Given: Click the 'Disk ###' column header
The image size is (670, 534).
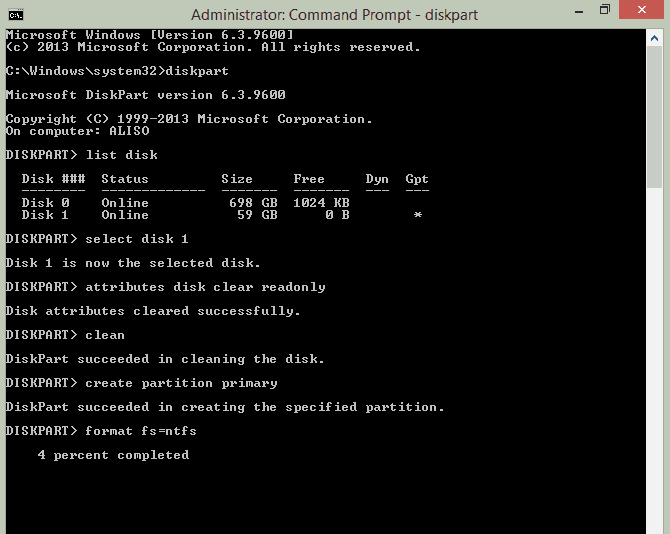Looking at the screenshot, I should [x=53, y=179].
